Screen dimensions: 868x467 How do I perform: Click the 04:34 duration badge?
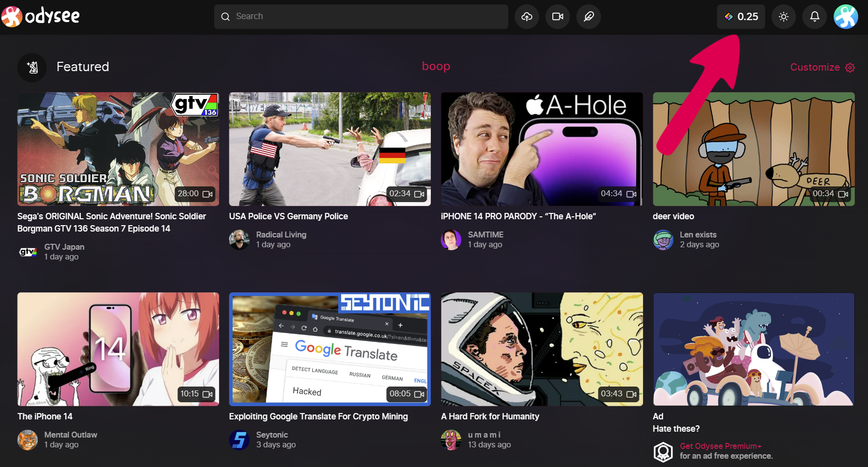coord(619,194)
